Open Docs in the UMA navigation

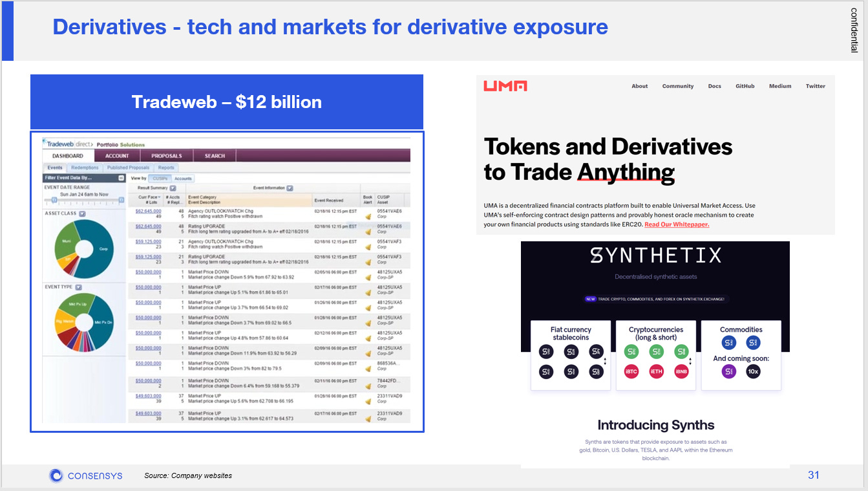point(714,86)
